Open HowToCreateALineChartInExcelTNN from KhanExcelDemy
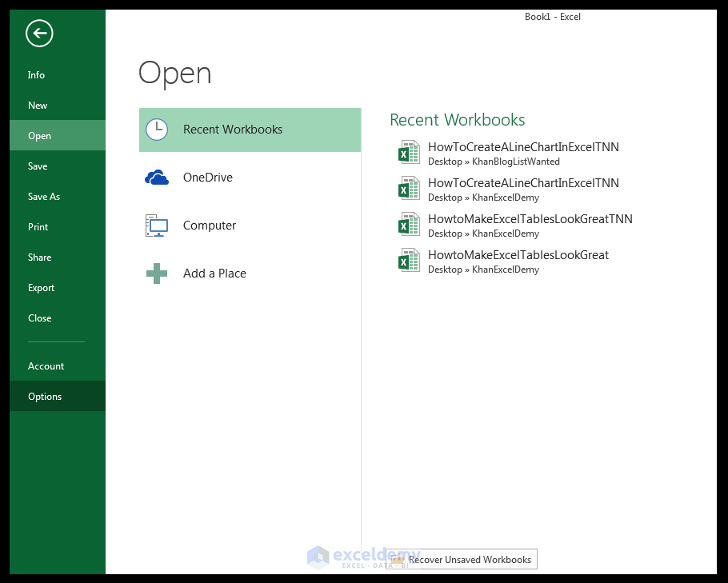The width and height of the screenshot is (728, 583). click(523, 183)
